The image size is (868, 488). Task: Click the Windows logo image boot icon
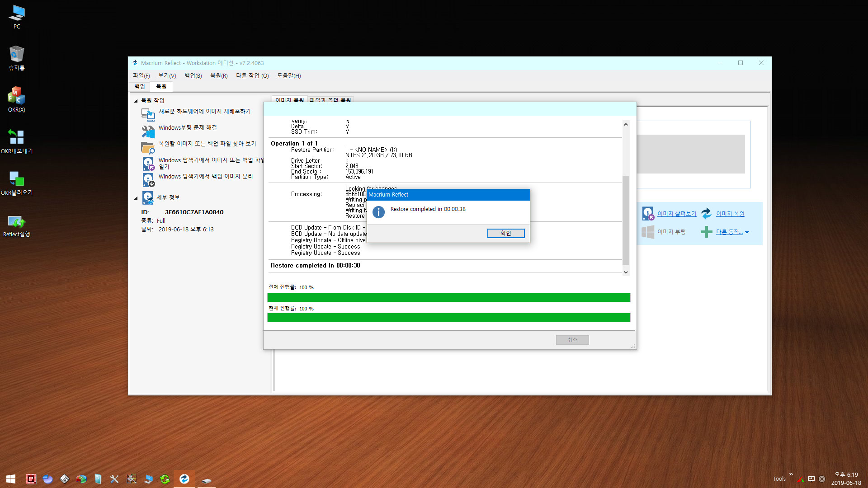coord(648,232)
